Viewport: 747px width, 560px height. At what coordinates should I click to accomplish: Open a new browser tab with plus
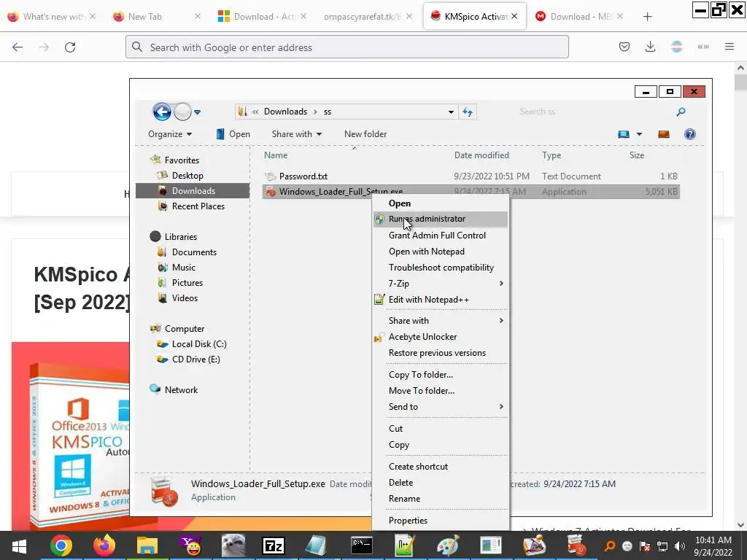[x=647, y=17]
